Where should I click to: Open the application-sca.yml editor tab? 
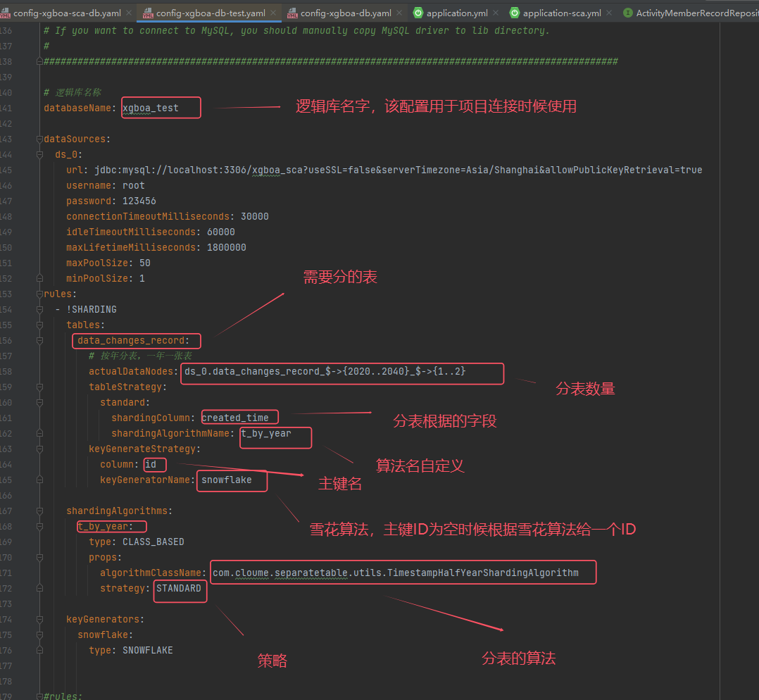pyautogui.click(x=562, y=13)
